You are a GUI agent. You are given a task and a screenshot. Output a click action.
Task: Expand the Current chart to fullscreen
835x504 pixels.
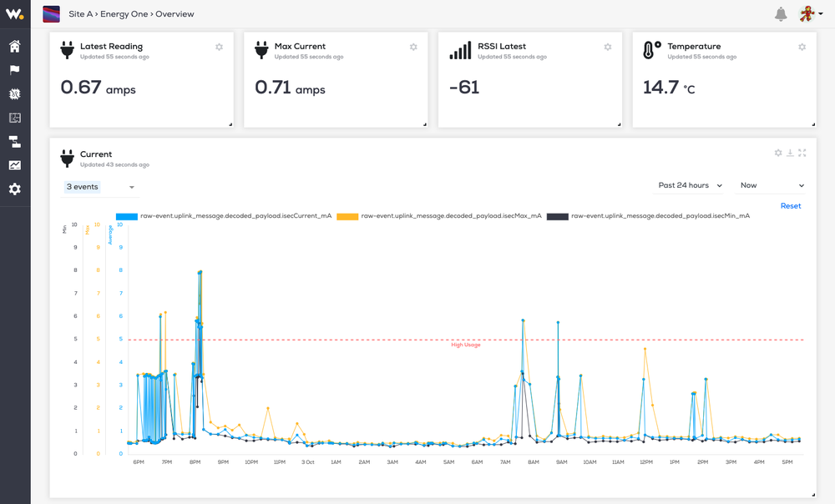coord(802,153)
